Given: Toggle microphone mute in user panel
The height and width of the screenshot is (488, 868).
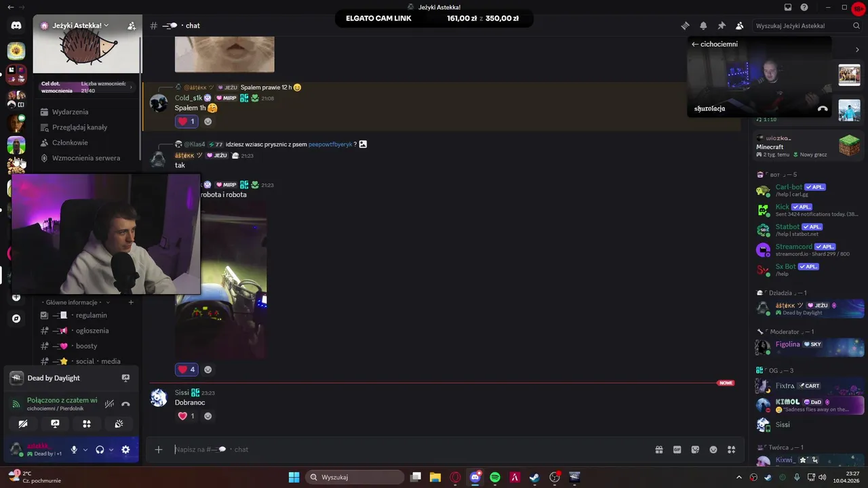Looking at the screenshot, I should click(x=74, y=449).
